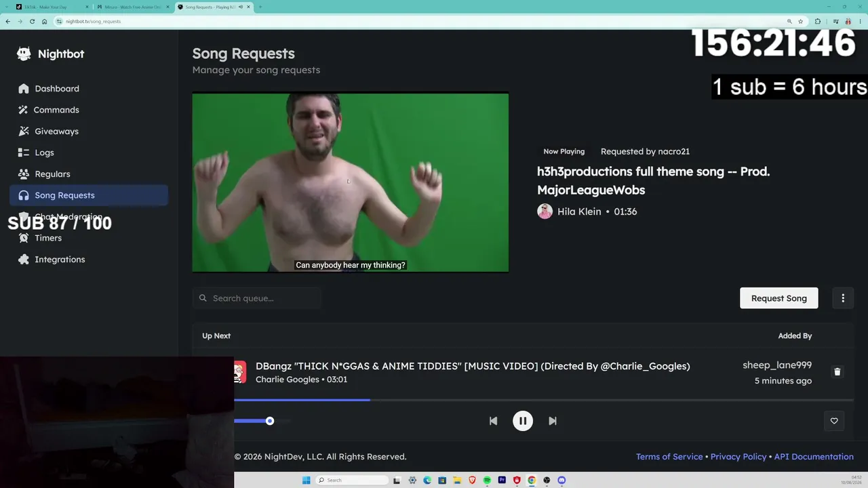Go to the Giveaways section
The image size is (868, 488).
[89, 131]
